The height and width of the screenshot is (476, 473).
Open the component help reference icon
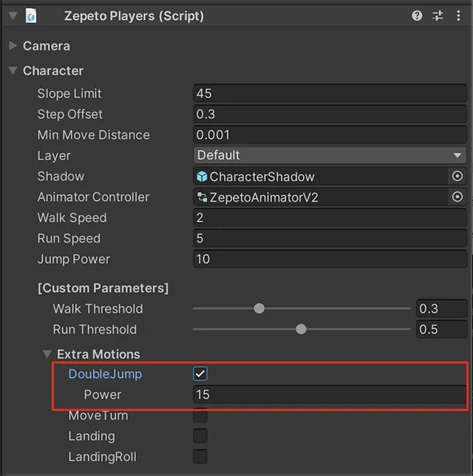click(417, 16)
